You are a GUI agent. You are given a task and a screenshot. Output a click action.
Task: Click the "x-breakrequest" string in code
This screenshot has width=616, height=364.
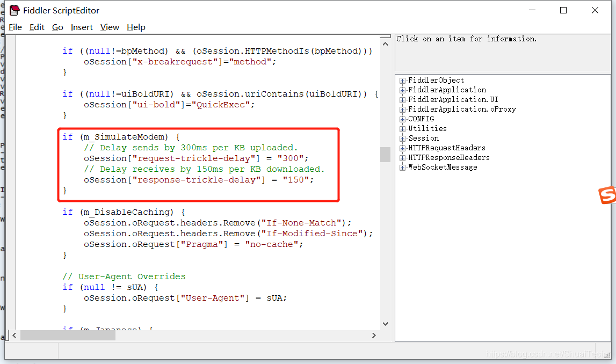[x=175, y=62]
